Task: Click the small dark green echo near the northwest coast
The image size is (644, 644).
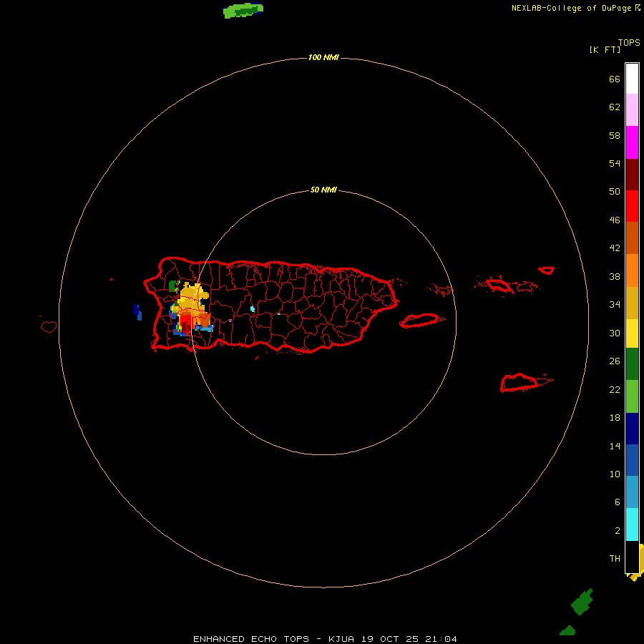Action: (x=173, y=286)
